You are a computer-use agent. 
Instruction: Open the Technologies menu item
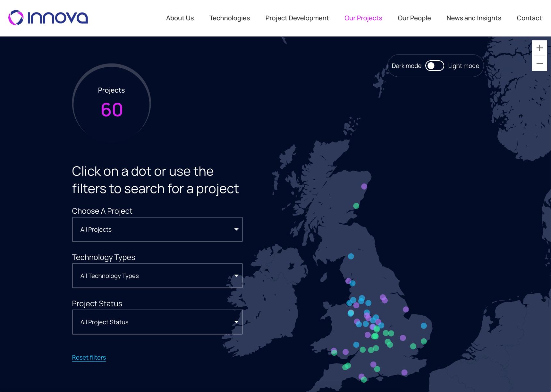[230, 18]
